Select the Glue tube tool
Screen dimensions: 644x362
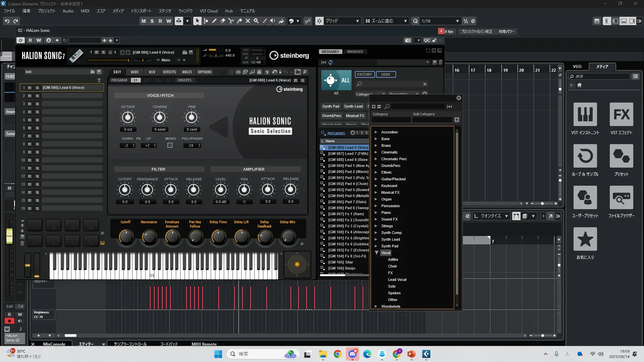point(239,21)
